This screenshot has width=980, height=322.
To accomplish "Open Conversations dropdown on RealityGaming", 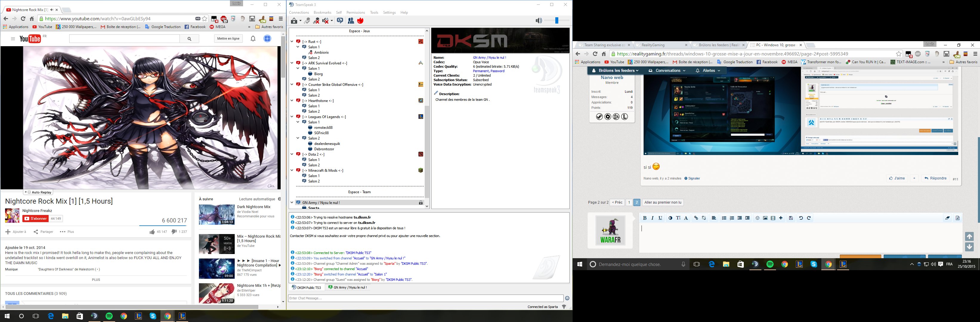I will click(667, 71).
